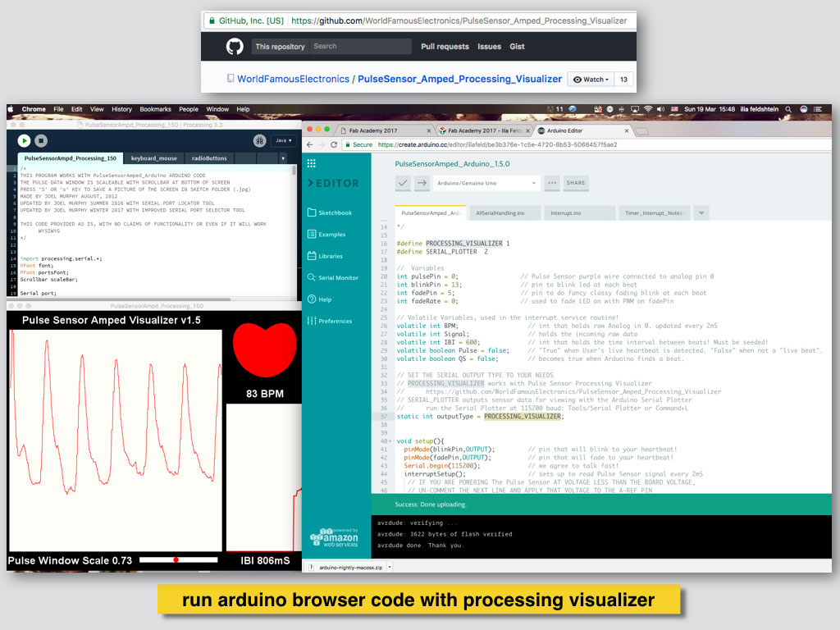Viewport: 840px width, 630px height.
Task: Click the GitHub octocat logo
Action: pos(234,47)
